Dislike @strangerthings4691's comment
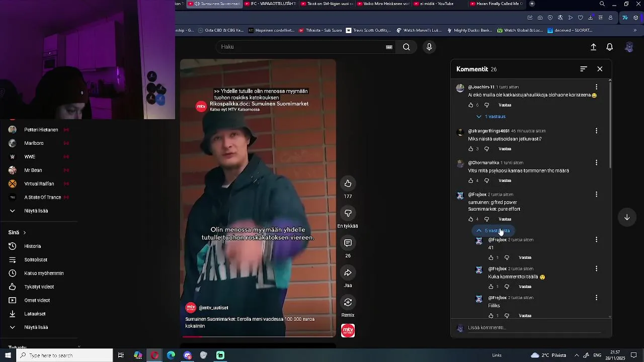644x362 pixels. click(487, 149)
